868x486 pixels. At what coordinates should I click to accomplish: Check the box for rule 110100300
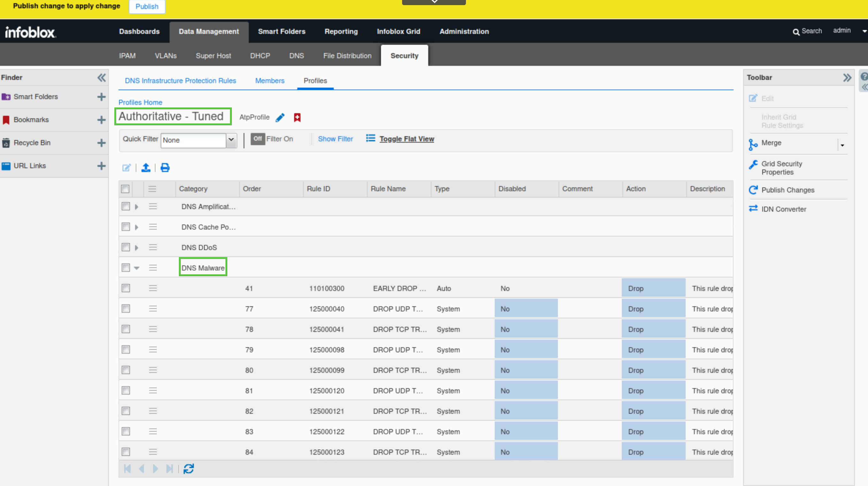[x=126, y=288]
